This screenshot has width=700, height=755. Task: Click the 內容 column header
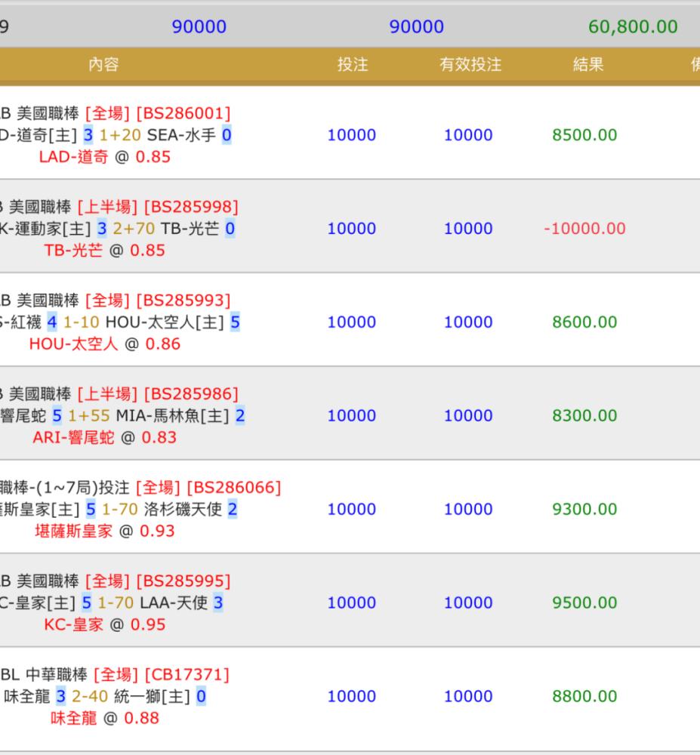pos(103,64)
